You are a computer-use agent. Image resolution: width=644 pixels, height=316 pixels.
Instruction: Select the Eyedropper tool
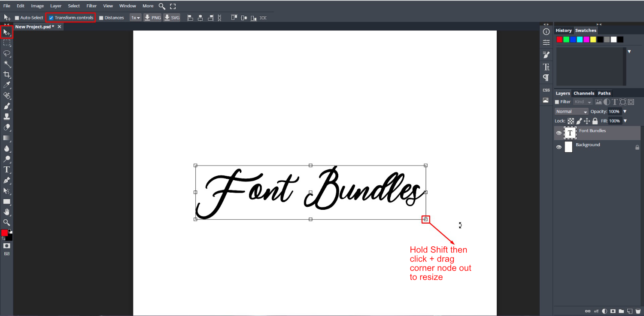[x=7, y=85]
